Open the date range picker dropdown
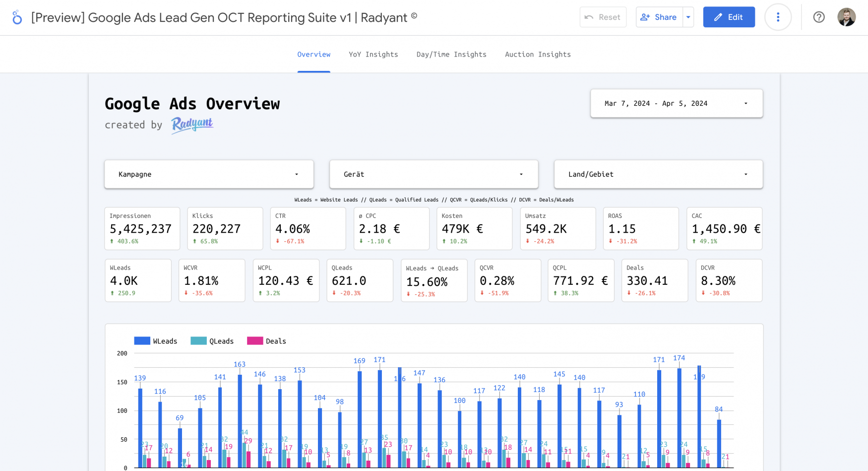The image size is (868, 471). (676, 104)
